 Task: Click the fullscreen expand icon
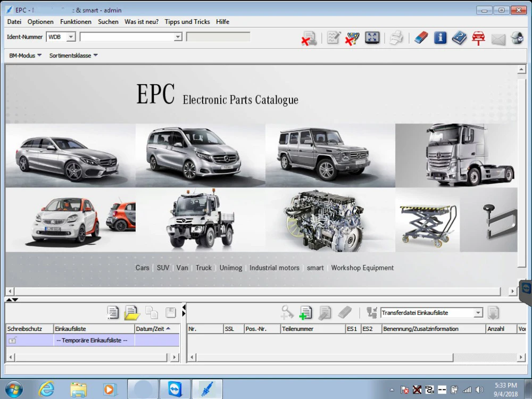(x=372, y=37)
